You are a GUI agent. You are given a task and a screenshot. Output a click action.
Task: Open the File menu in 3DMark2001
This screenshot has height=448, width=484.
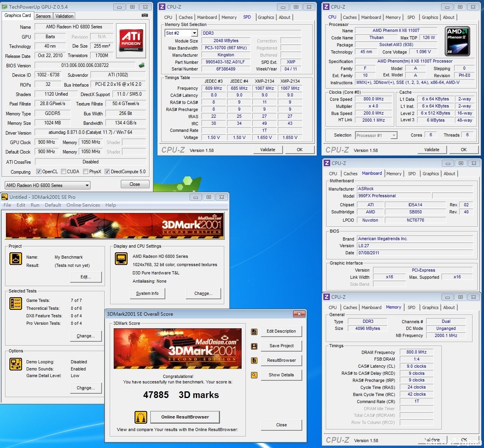(7, 205)
